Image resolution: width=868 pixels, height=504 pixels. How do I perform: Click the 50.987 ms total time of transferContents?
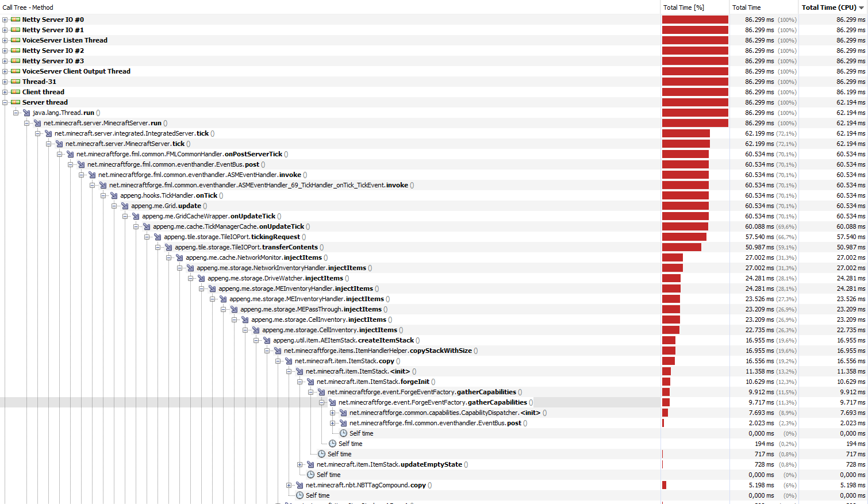tap(759, 247)
